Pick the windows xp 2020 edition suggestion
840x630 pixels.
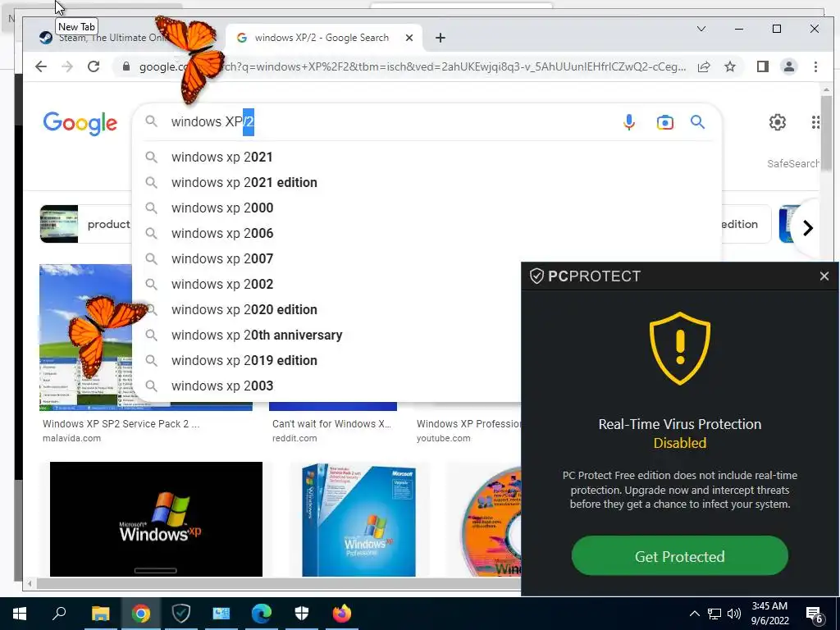click(x=326, y=309)
